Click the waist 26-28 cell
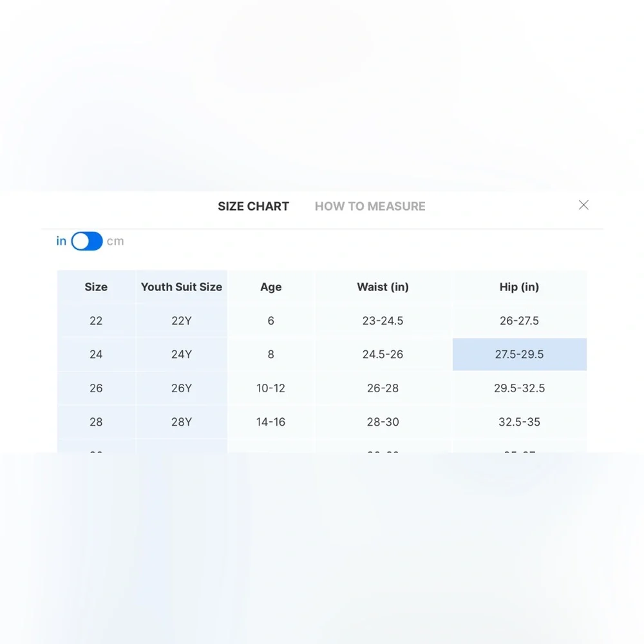Screen dimensions: 644x644 [383, 388]
